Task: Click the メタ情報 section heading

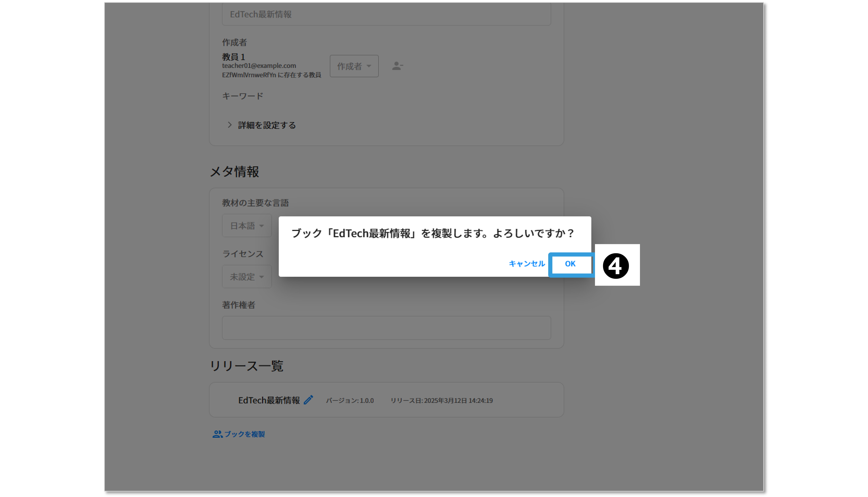Action: click(x=234, y=171)
